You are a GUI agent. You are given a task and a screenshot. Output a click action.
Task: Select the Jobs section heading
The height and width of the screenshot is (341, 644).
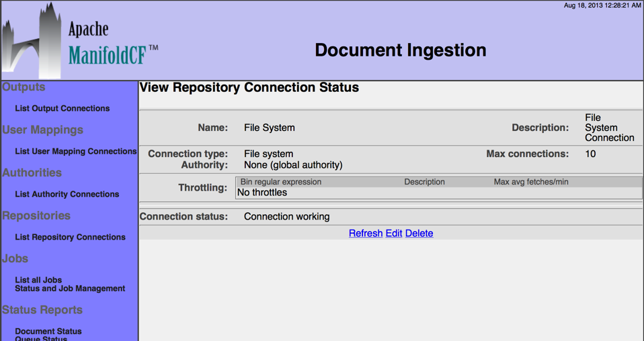coord(15,258)
